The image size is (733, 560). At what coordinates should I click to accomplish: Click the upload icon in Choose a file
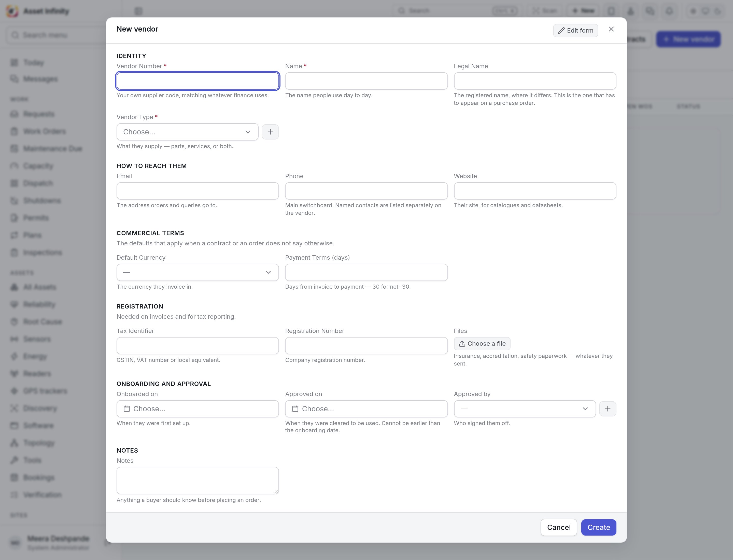click(462, 344)
